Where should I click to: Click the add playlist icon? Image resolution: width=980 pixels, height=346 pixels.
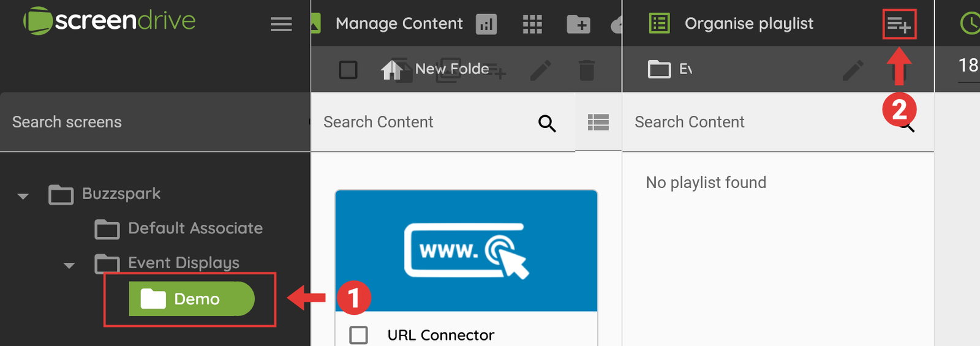(899, 24)
